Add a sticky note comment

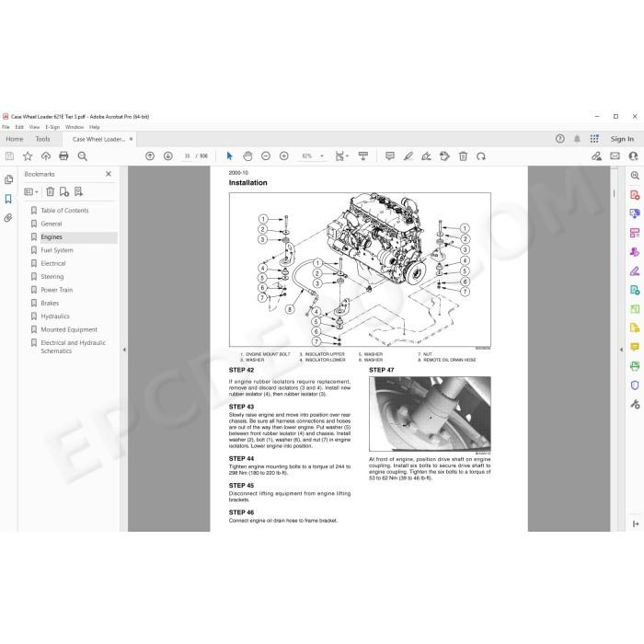tap(390, 156)
